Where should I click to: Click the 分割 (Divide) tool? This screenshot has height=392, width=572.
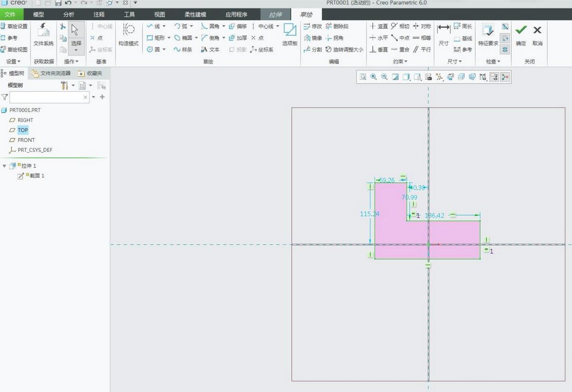313,49
